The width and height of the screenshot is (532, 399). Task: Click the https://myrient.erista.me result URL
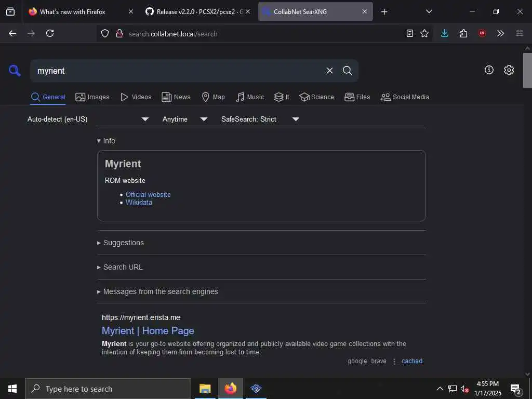[141, 317]
